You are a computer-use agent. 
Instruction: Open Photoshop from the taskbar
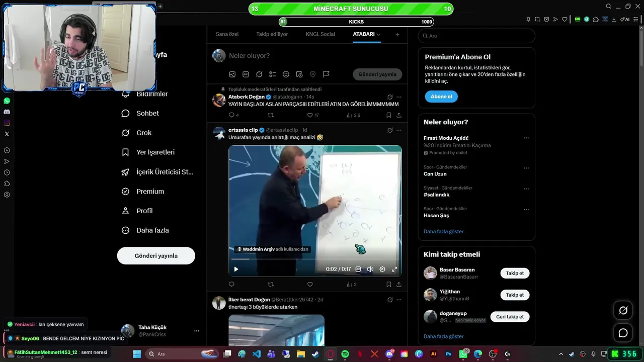pos(448,354)
